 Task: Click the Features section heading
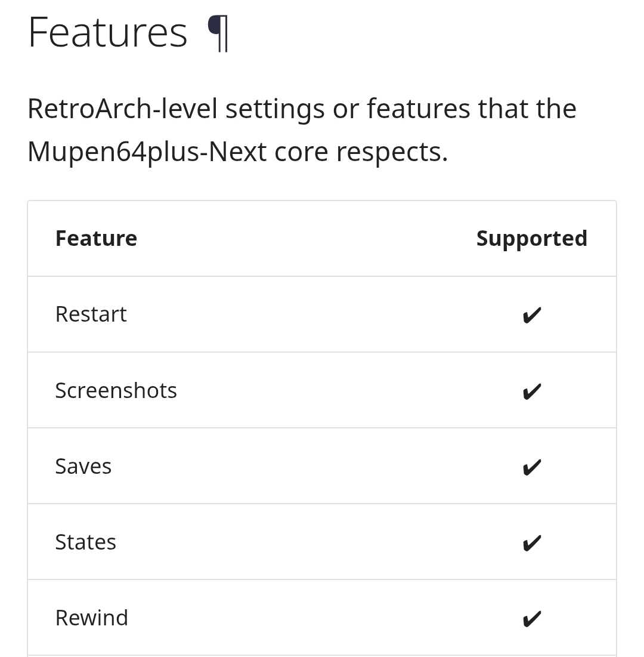click(x=107, y=33)
